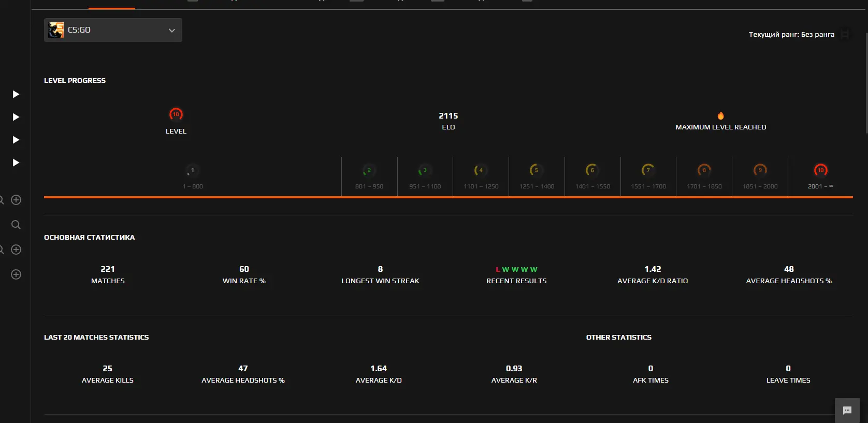This screenshot has width=868, height=423.
Task: Click the level 10 badge above LEVEL label
Action: point(176,114)
